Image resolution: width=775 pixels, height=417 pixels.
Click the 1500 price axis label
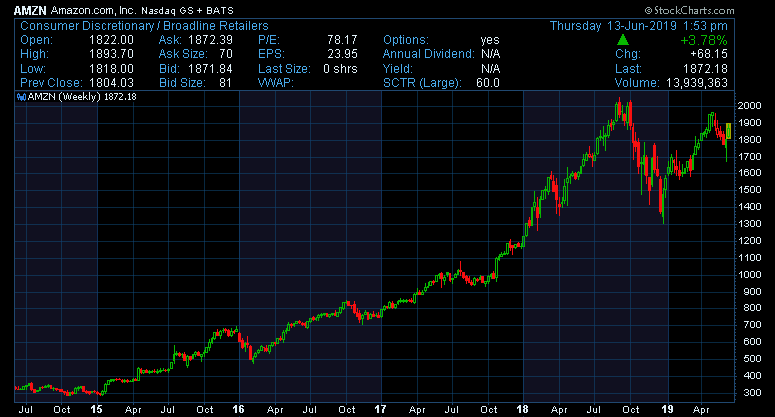point(749,190)
